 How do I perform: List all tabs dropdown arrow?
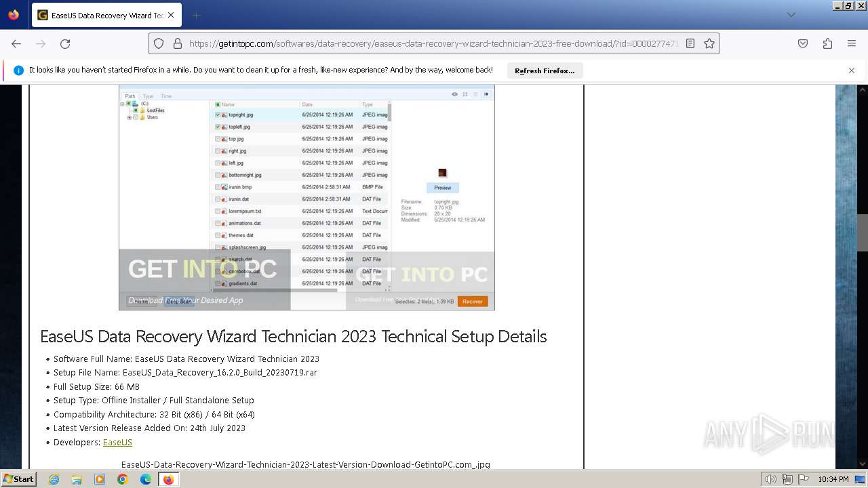[x=791, y=15]
